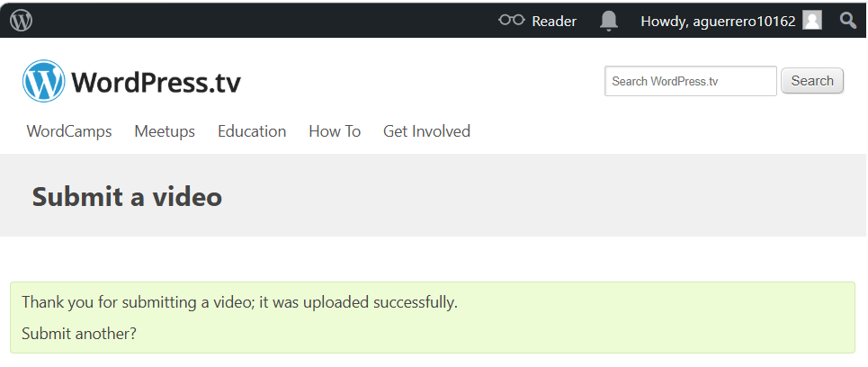Select the Get Involved navigation item

pos(426,131)
